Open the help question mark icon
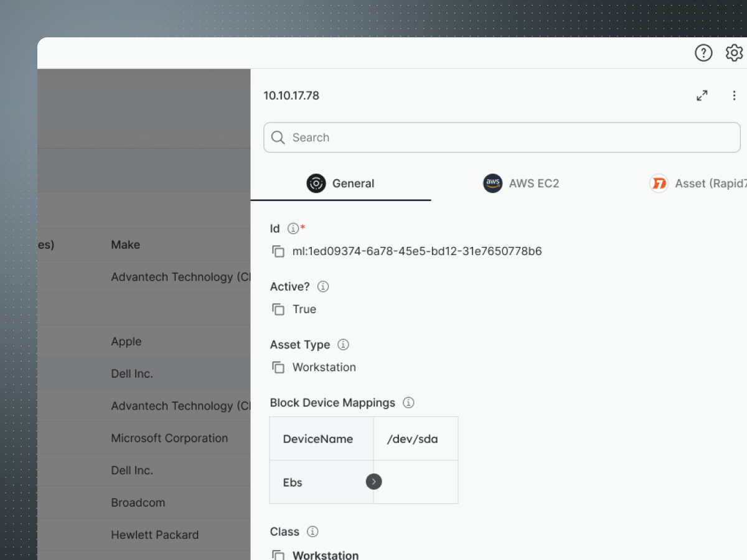This screenshot has height=560, width=747. pyautogui.click(x=703, y=53)
